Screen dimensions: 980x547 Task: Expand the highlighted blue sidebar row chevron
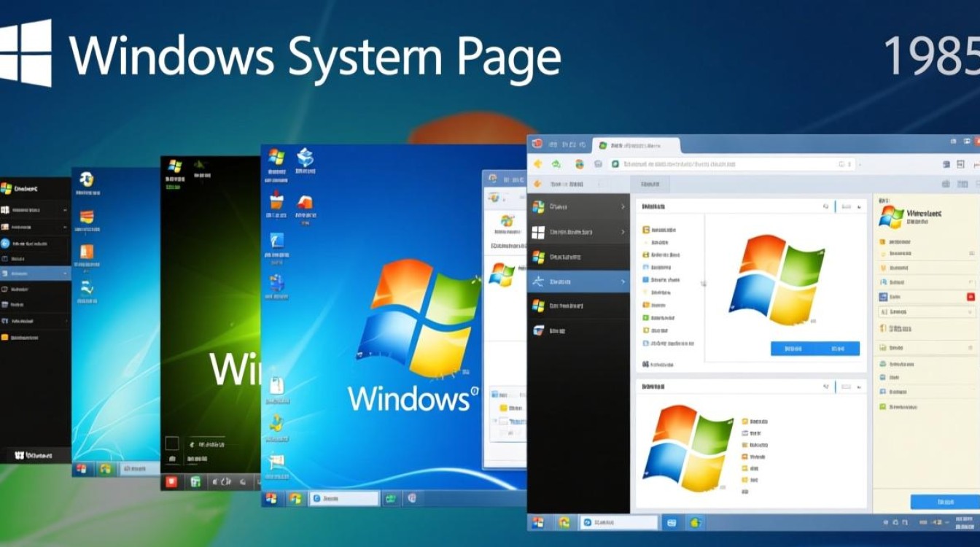[622, 282]
